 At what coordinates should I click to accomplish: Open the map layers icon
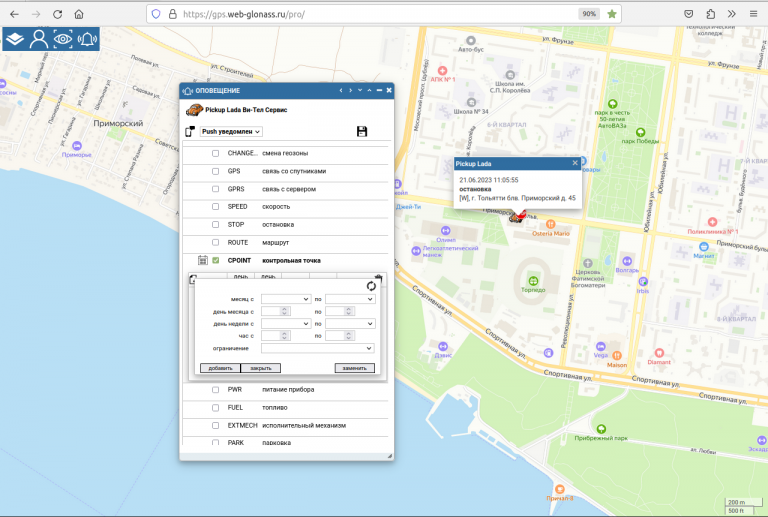click(x=15, y=39)
